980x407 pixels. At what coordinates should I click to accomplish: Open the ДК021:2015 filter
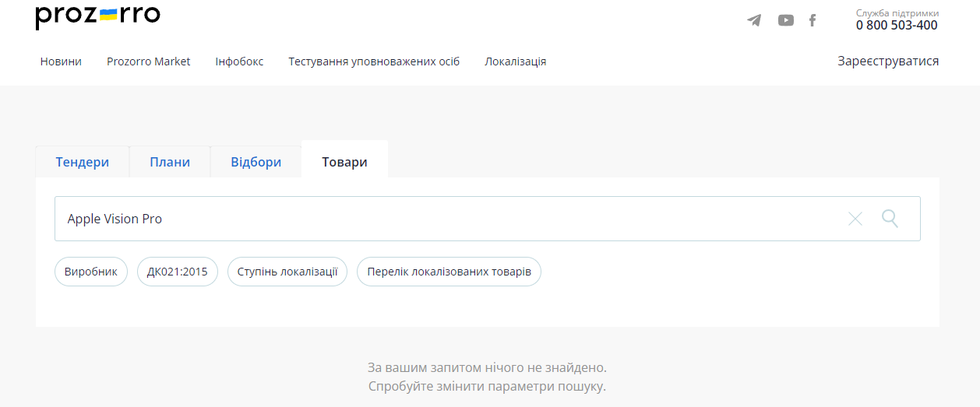coord(178,272)
